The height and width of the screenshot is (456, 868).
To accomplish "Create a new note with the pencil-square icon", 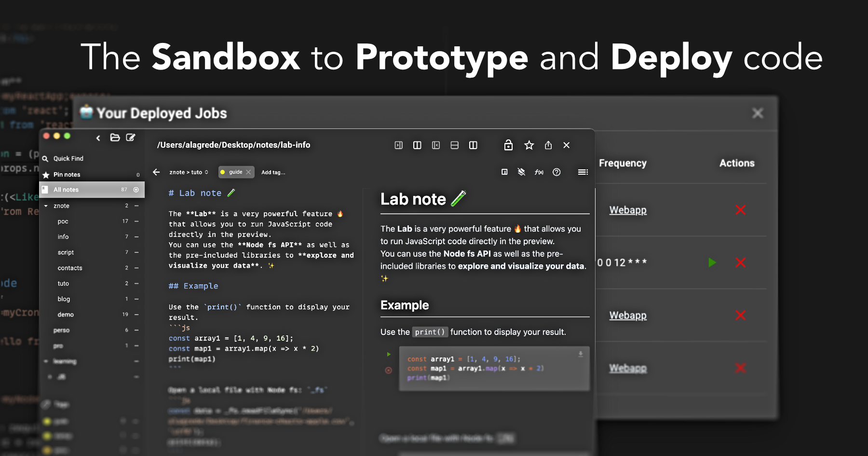I will [131, 138].
